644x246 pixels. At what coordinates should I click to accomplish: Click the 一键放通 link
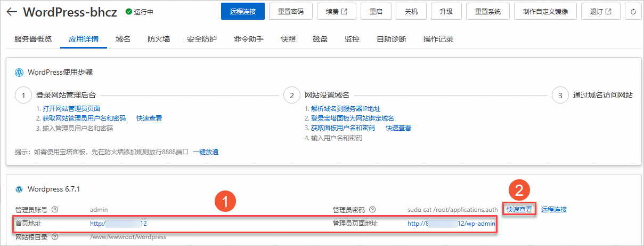pyautogui.click(x=206, y=152)
